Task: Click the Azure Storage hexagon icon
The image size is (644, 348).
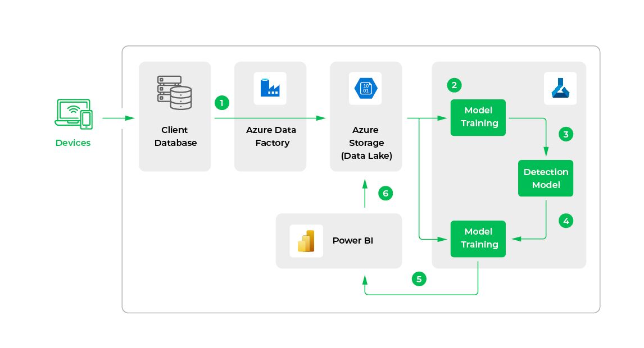Action: [365, 88]
